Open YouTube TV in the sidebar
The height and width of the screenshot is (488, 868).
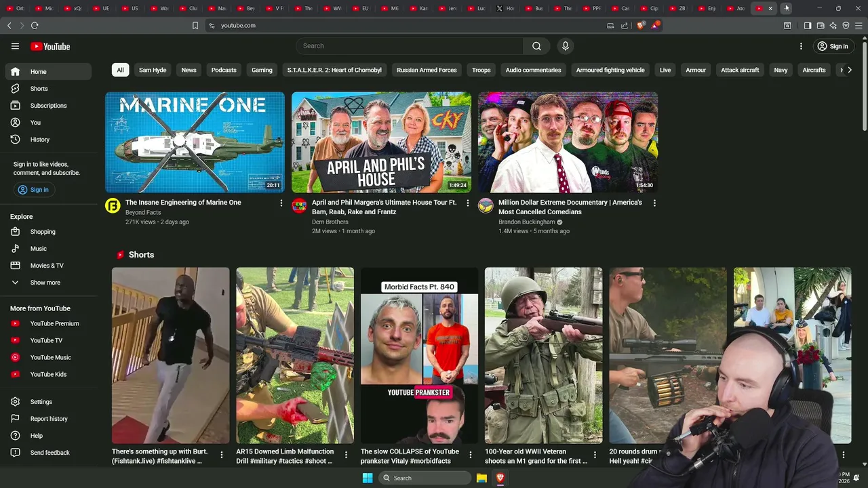pos(48,340)
